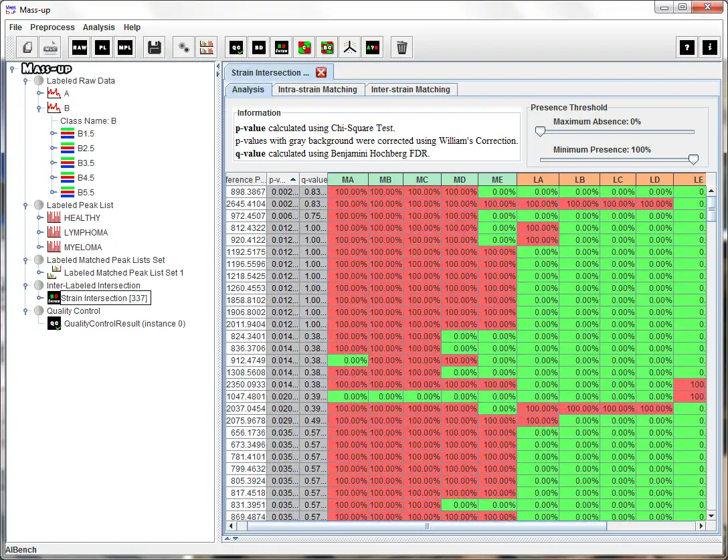Click the BD Inter toolbar icon
The width and height of the screenshot is (728, 560).
pos(282,48)
